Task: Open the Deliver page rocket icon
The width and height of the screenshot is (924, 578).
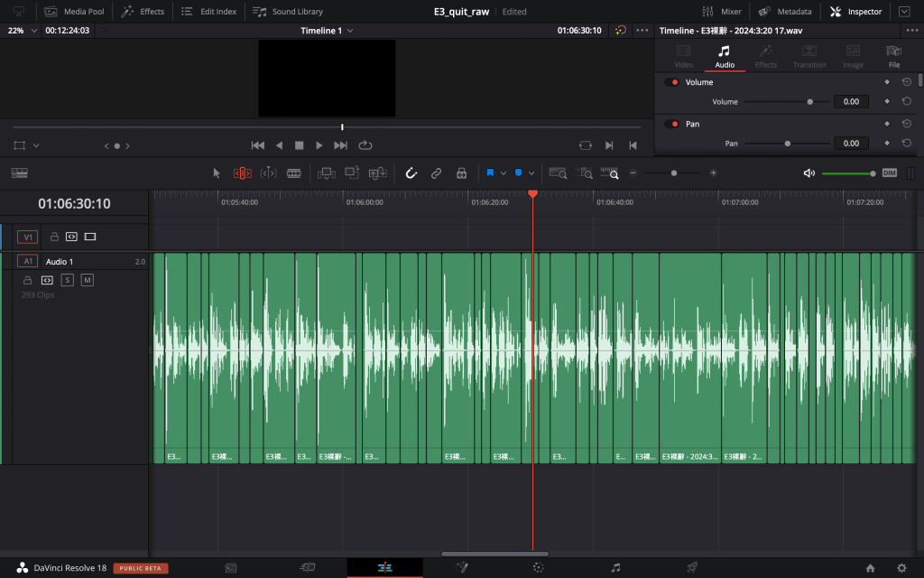Action: click(x=692, y=567)
